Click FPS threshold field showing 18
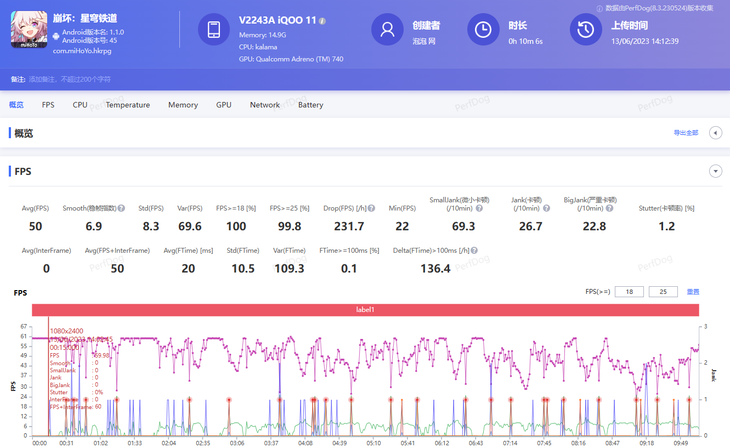This screenshot has width=730, height=448. [x=629, y=292]
